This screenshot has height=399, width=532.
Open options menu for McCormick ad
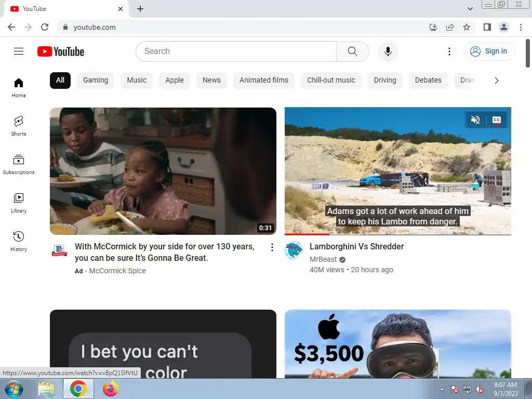coord(272,247)
